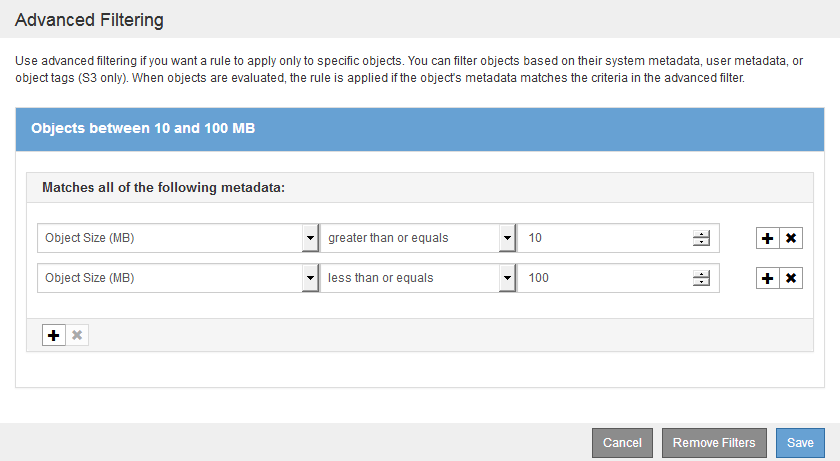Decrease the value 10 with down arrow
Screen dimensions: 840x461
click(701, 242)
